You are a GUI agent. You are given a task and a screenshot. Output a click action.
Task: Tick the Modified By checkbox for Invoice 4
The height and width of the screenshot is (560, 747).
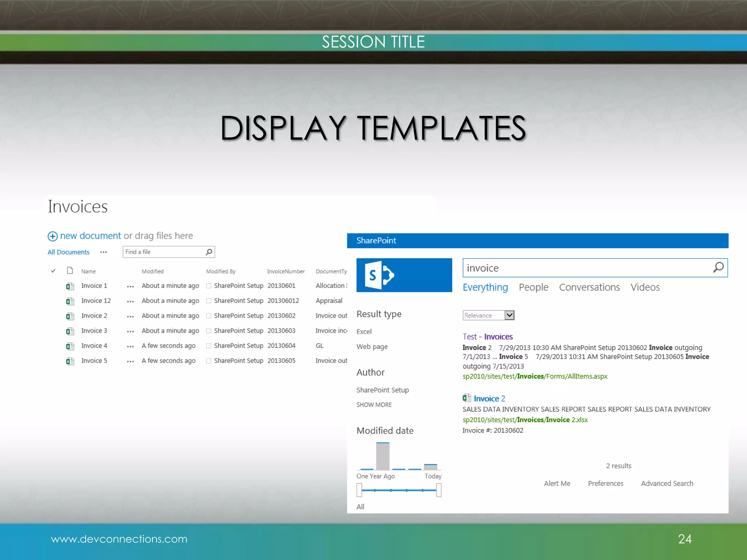[x=209, y=346]
